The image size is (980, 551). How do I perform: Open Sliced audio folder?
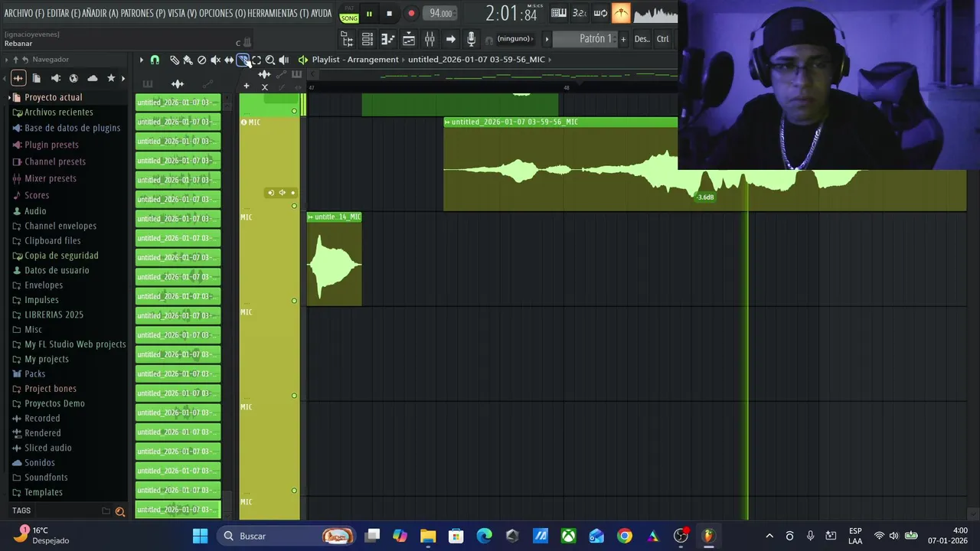47,448
